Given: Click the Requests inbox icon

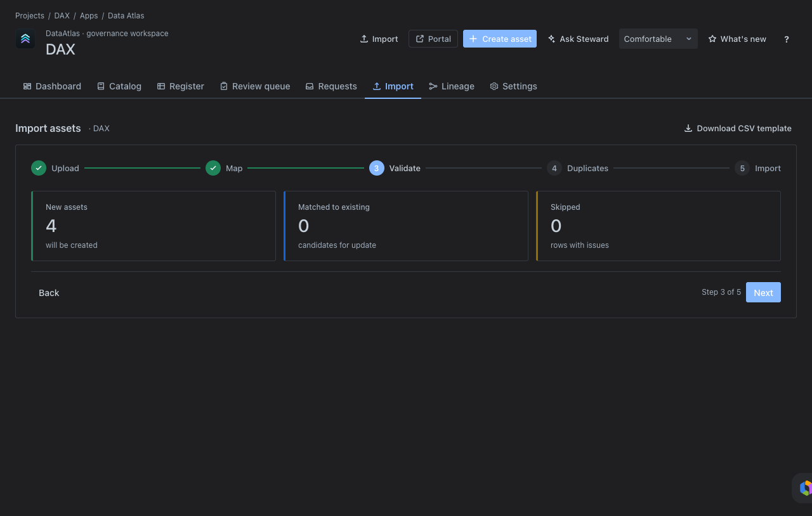Looking at the screenshot, I should coord(310,86).
